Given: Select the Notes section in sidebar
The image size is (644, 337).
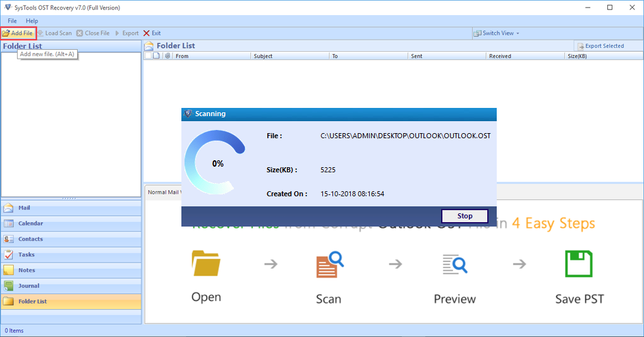Looking at the screenshot, I should point(71,270).
